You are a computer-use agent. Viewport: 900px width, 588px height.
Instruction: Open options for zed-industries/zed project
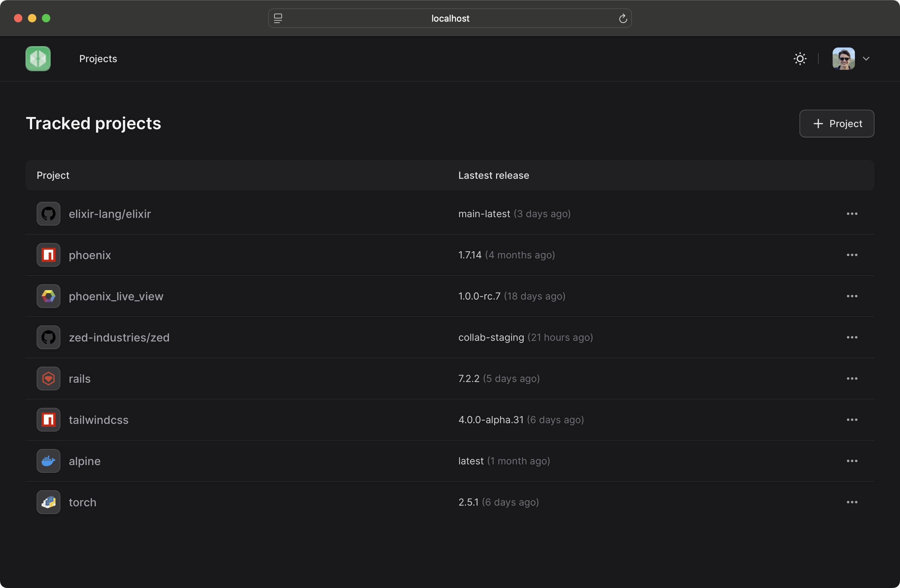click(853, 337)
